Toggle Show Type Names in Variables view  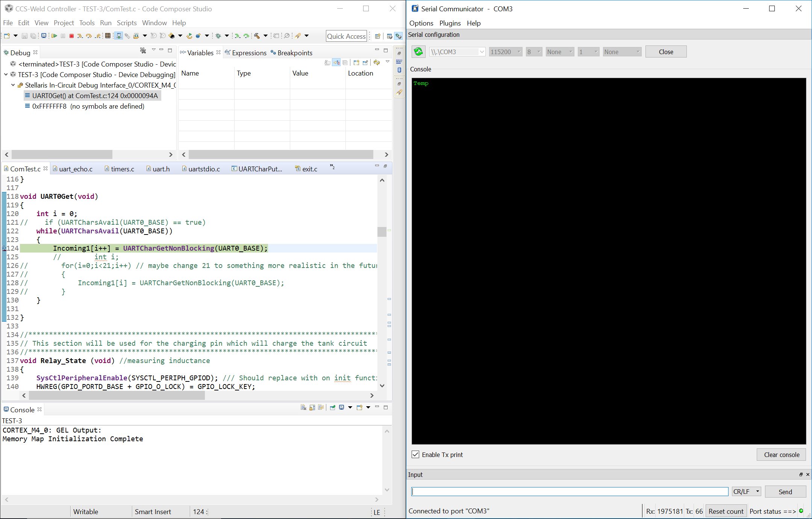(327, 63)
